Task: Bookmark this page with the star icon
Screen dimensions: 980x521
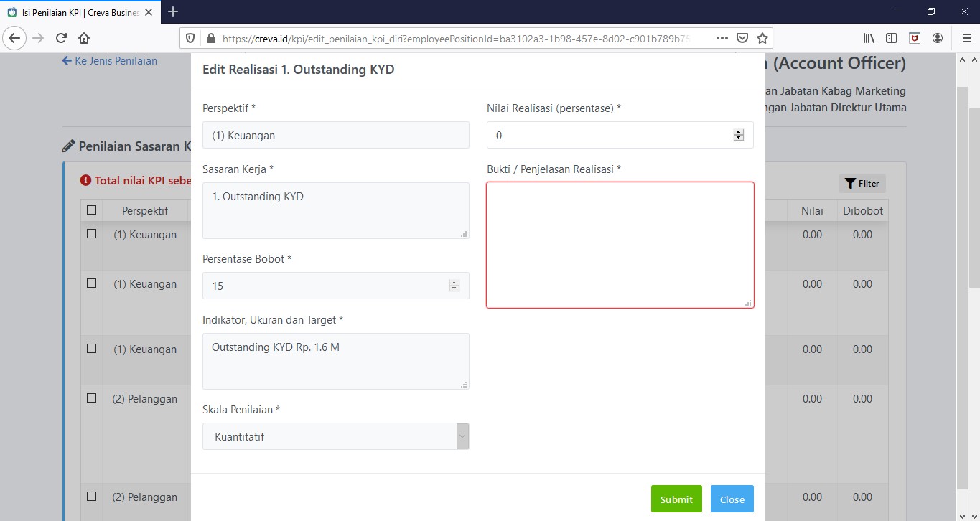Action: coord(762,38)
